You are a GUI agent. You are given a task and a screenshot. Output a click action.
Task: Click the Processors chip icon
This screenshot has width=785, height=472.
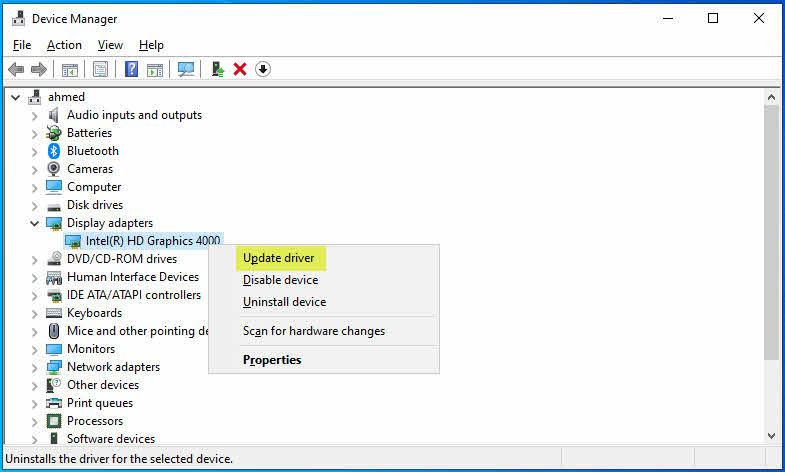click(x=54, y=421)
